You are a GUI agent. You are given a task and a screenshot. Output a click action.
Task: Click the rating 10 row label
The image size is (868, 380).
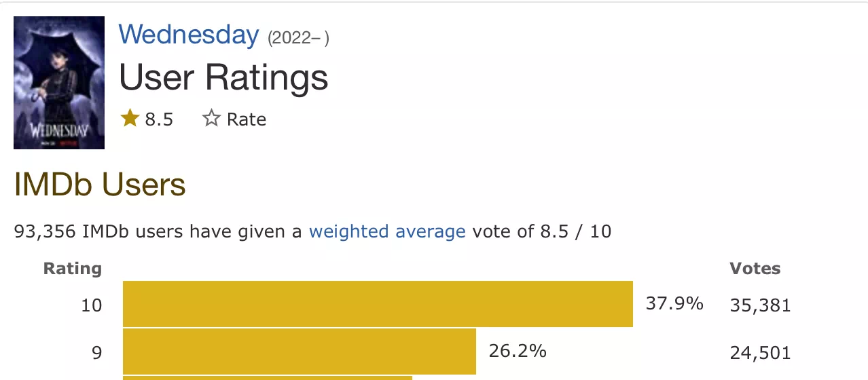coord(92,305)
